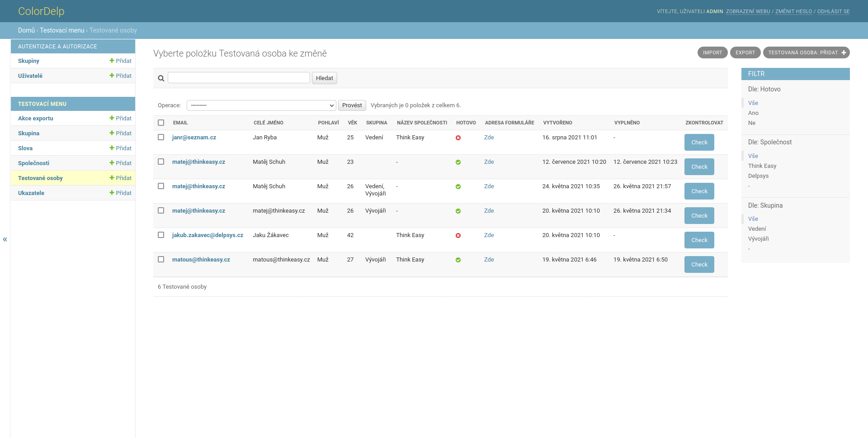The height and width of the screenshot is (438, 868).
Task: Filter by company Delpsys
Action: [758, 176]
